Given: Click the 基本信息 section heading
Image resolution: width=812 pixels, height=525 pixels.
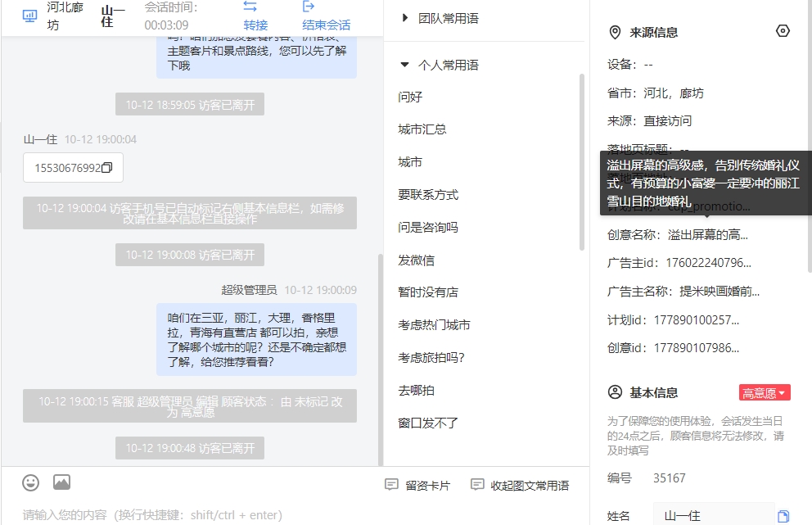Looking at the screenshot, I should 653,393.
